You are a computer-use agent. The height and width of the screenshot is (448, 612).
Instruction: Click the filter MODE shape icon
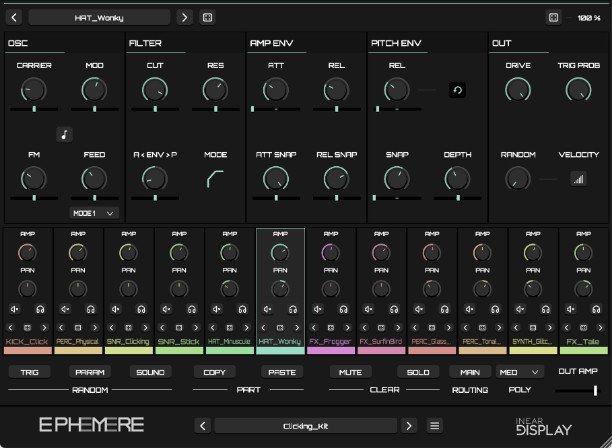215,178
